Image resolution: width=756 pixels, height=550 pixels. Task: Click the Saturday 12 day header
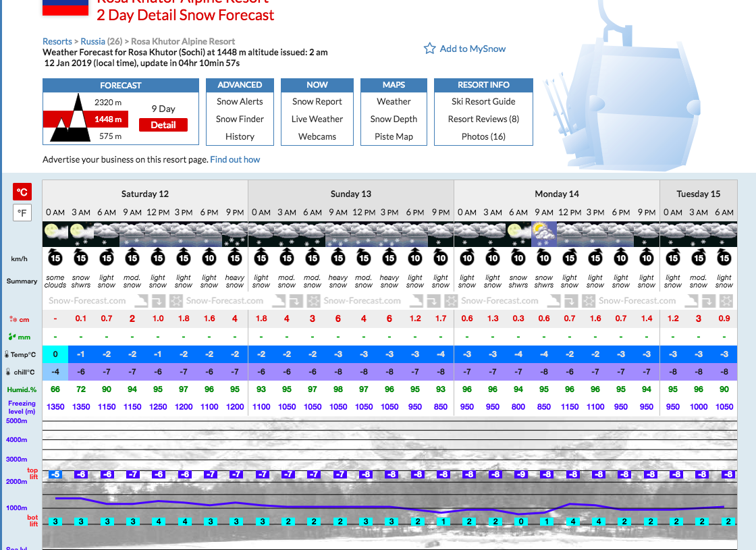tap(145, 194)
